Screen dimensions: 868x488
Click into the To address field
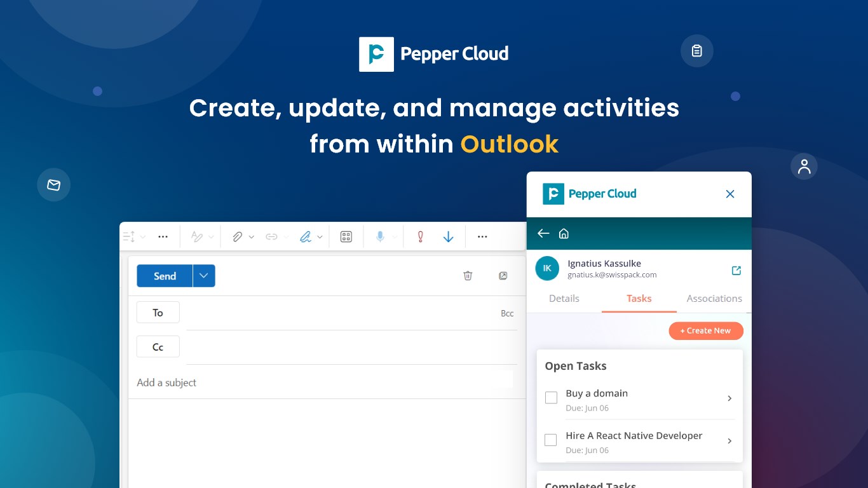click(x=342, y=313)
